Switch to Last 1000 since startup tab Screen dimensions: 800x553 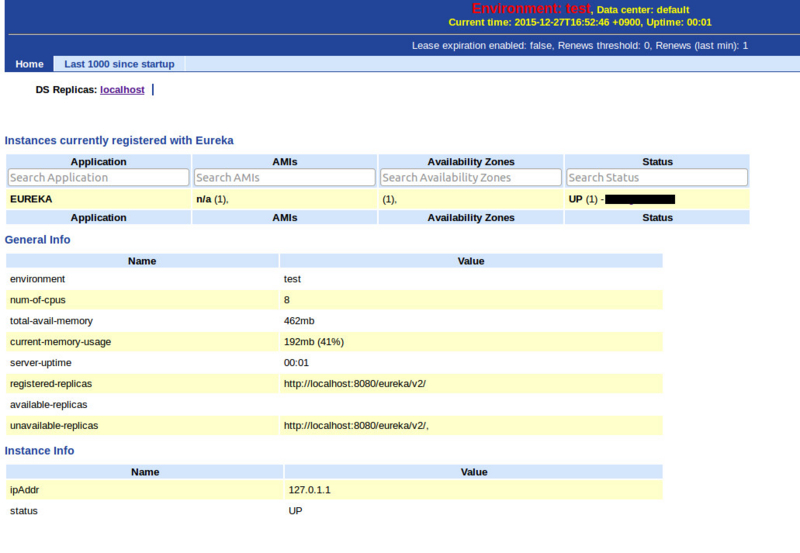[119, 64]
